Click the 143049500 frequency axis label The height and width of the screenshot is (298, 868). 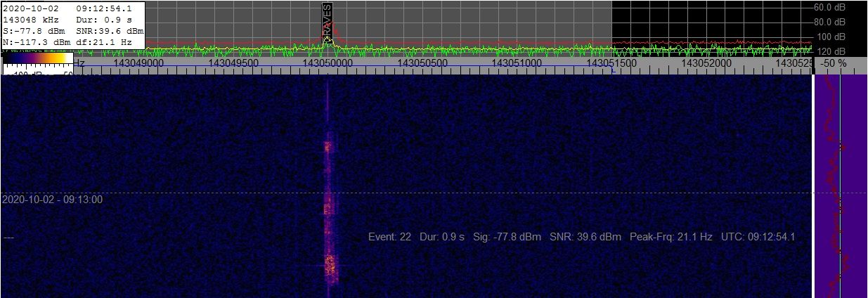pyautogui.click(x=233, y=63)
